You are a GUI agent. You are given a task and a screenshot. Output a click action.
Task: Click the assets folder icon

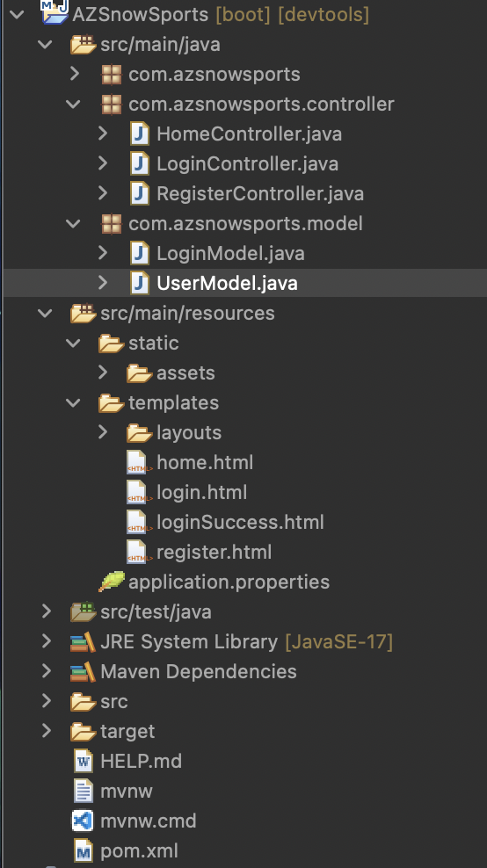(x=140, y=373)
